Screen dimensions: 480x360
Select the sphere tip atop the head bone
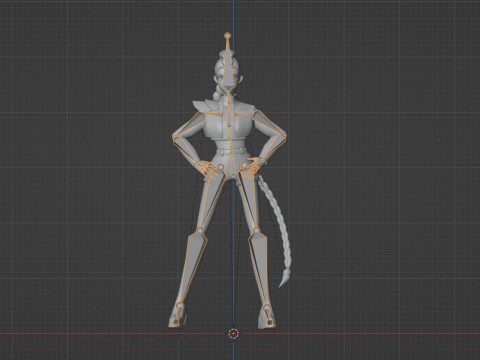pyautogui.click(x=227, y=35)
